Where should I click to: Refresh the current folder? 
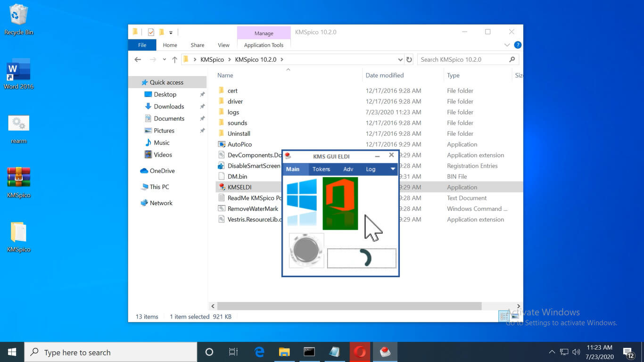[x=409, y=60]
